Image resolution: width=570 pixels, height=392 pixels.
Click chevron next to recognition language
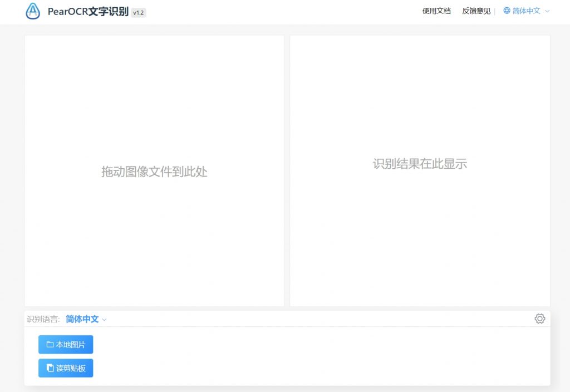(x=104, y=320)
